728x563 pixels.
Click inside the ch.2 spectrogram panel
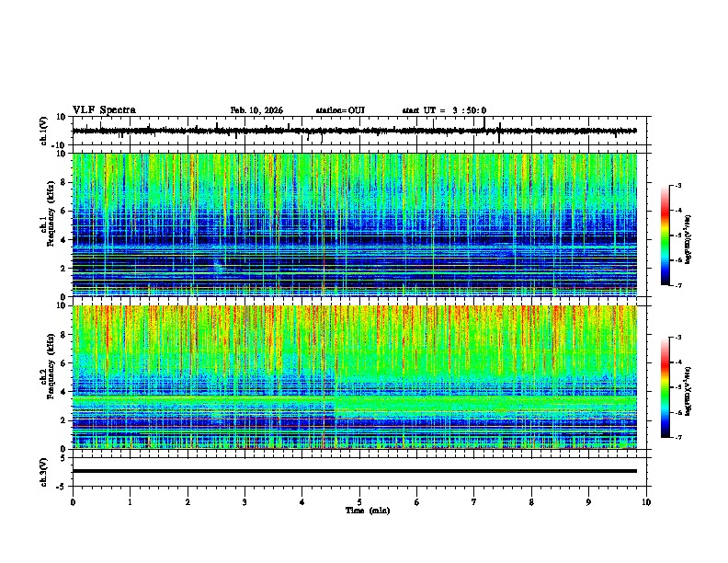[x=355, y=377]
